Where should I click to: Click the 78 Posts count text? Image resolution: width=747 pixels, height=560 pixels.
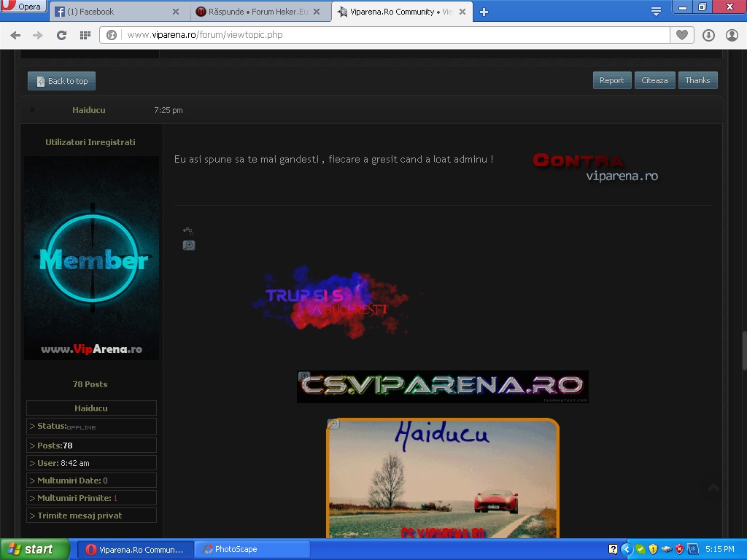90,384
